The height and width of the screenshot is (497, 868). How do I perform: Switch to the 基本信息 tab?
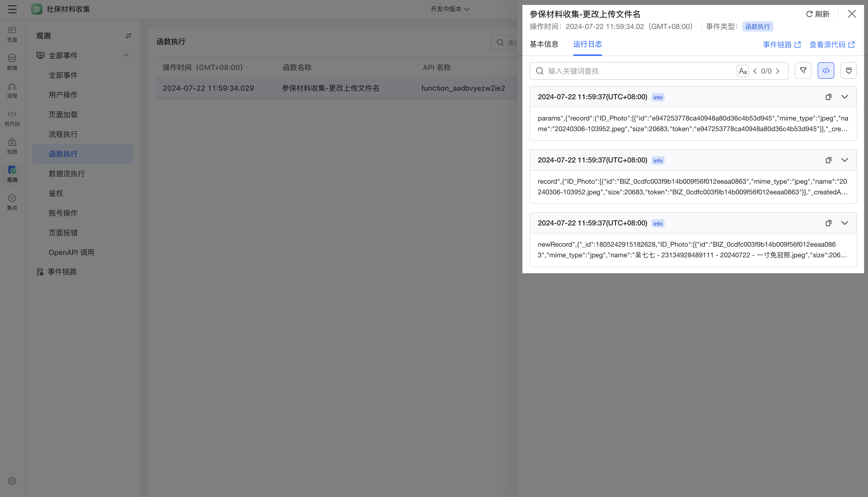click(x=544, y=44)
